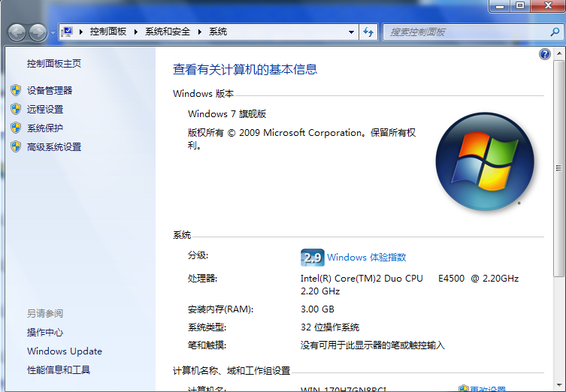The image size is (566, 392).
Task: Expand arrow before 控制面板 in breadcrumb
Action: (x=81, y=32)
